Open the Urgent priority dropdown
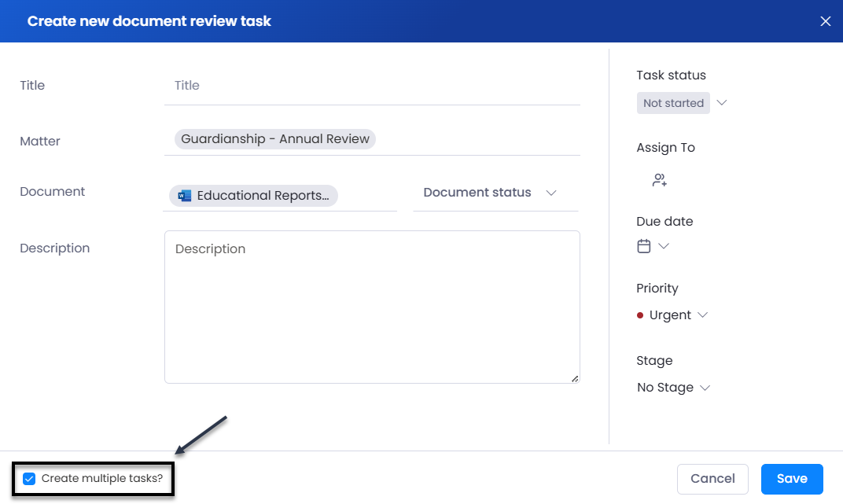 (x=672, y=315)
